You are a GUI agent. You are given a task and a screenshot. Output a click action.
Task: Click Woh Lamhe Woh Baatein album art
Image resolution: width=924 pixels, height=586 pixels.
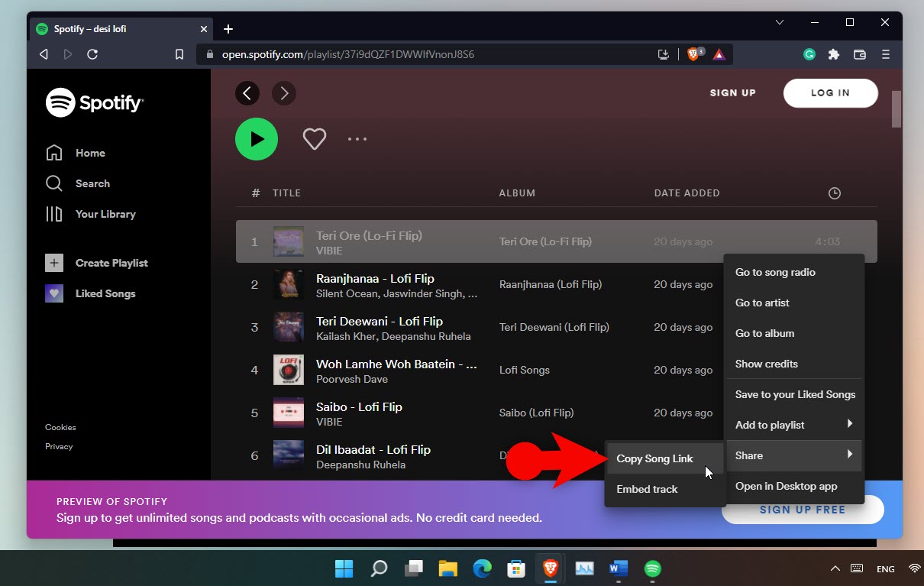pyautogui.click(x=289, y=370)
